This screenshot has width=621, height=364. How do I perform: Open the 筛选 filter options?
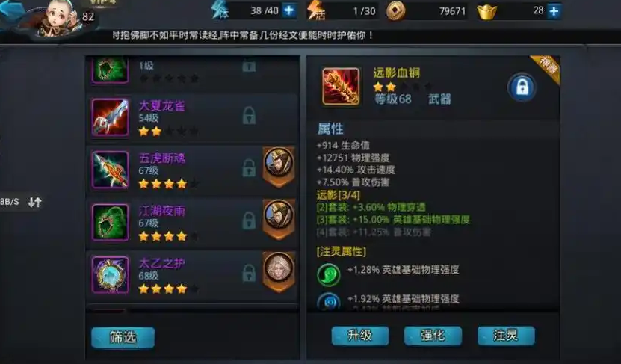point(123,337)
